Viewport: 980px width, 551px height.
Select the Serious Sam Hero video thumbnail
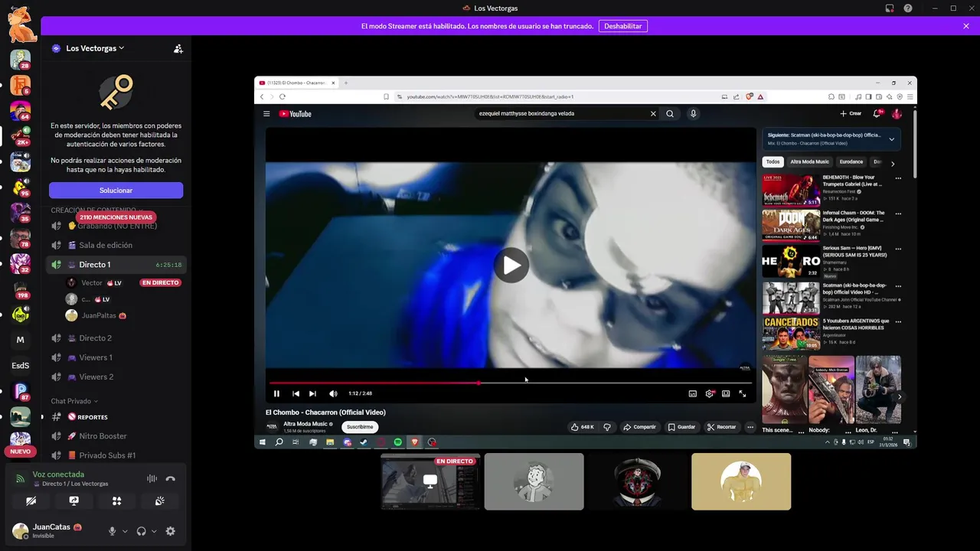791,261
